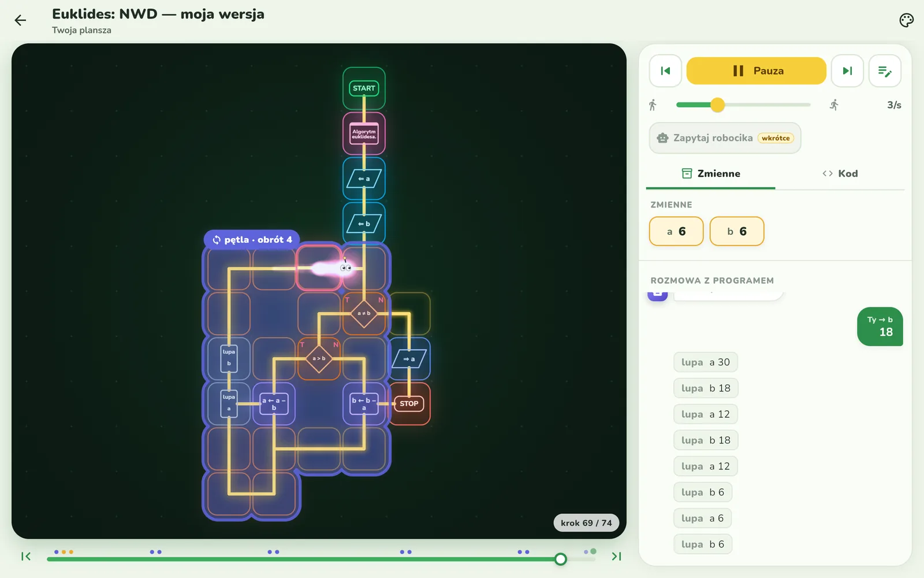
Task: Jump to timeline start icon
Action: [26, 557]
